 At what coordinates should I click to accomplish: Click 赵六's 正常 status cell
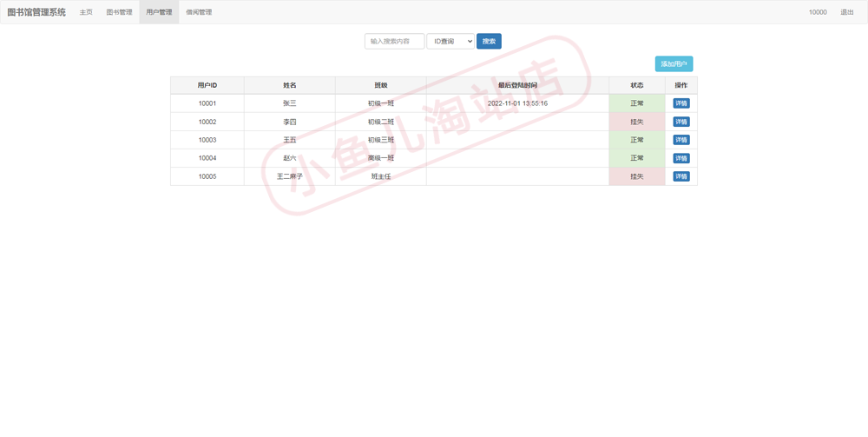[x=637, y=158]
